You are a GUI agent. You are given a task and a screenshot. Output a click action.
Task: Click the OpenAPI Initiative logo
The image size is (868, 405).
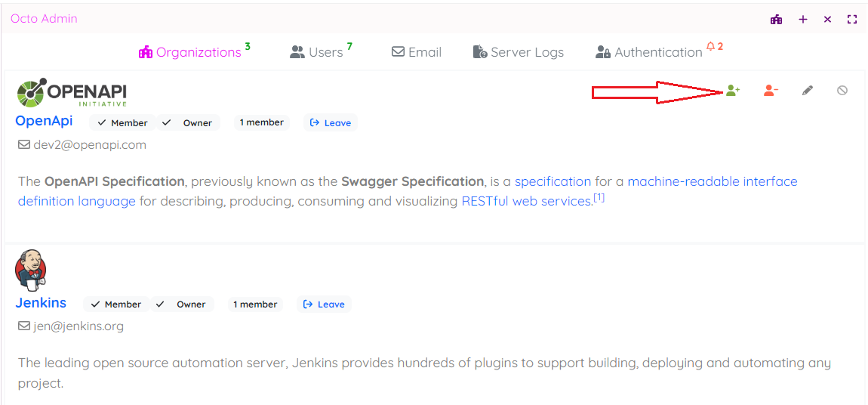point(72,93)
